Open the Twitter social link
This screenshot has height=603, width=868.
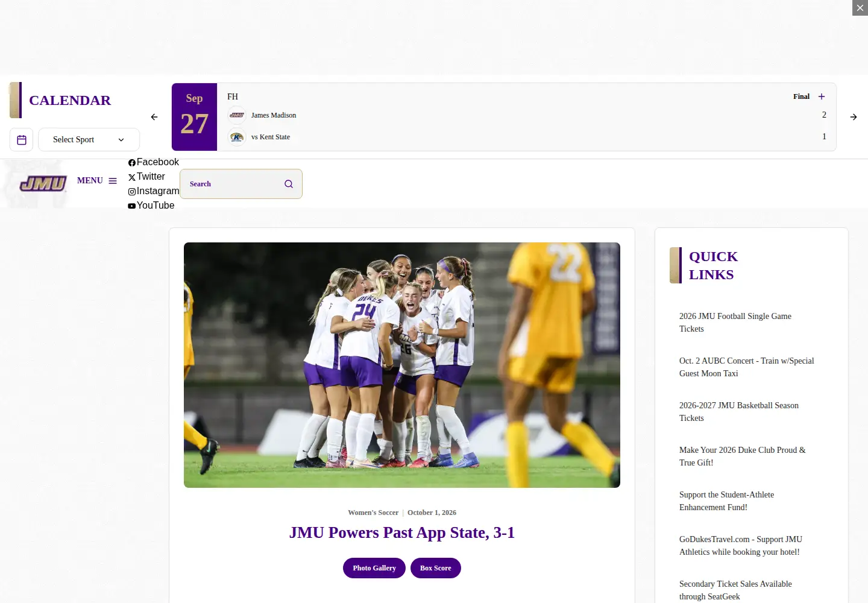[146, 177]
